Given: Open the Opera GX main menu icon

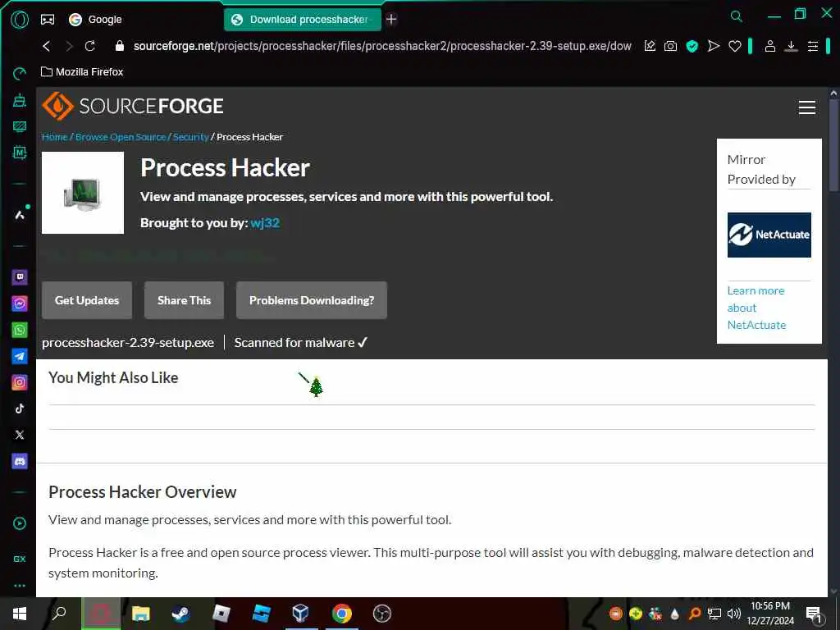Looking at the screenshot, I should click(x=20, y=20).
